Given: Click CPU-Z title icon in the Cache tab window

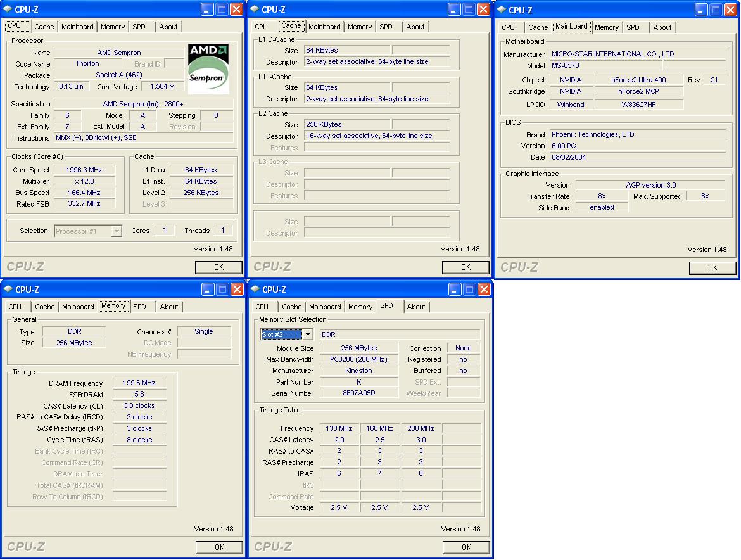Looking at the screenshot, I should click(255, 9).
